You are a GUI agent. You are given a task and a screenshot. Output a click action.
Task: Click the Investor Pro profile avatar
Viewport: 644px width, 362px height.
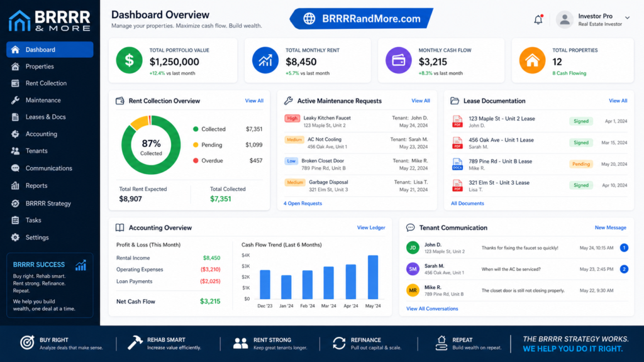click(x=565, y=19)
